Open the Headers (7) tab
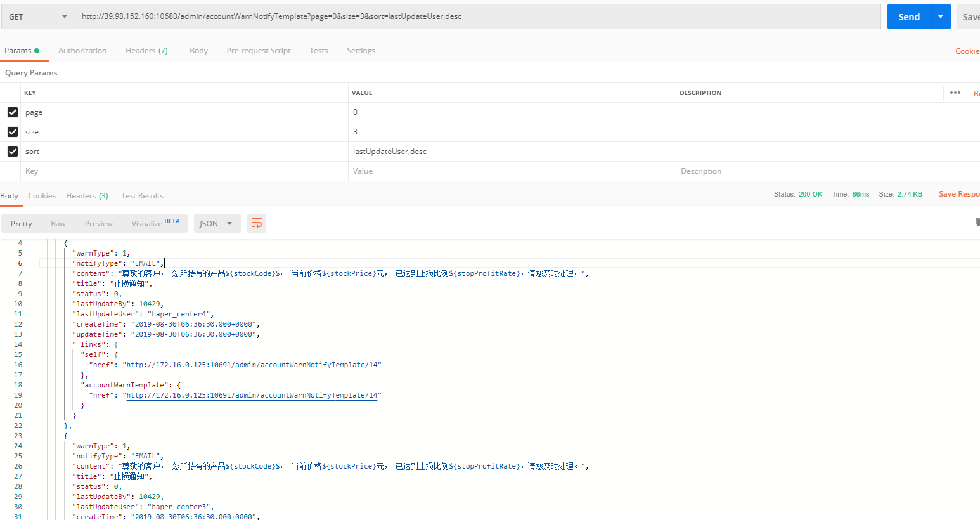This screenshot has width=980, height=520. click(x=146, y=51)
